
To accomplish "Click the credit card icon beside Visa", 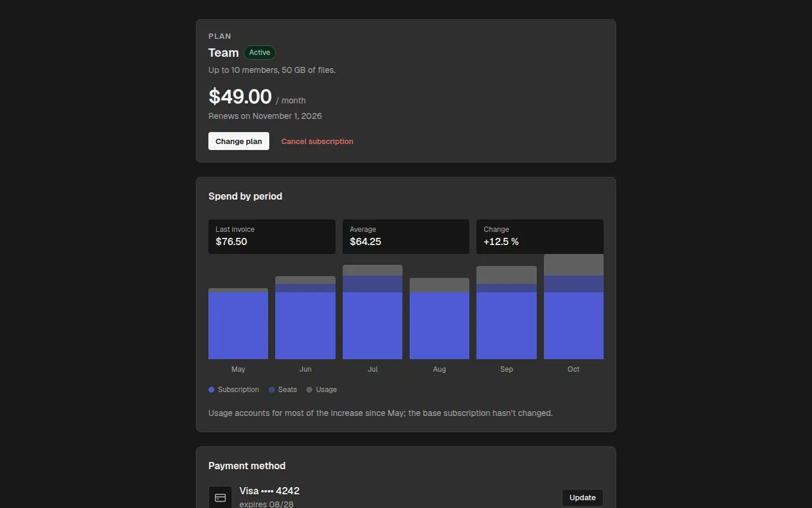I will 220,497.
